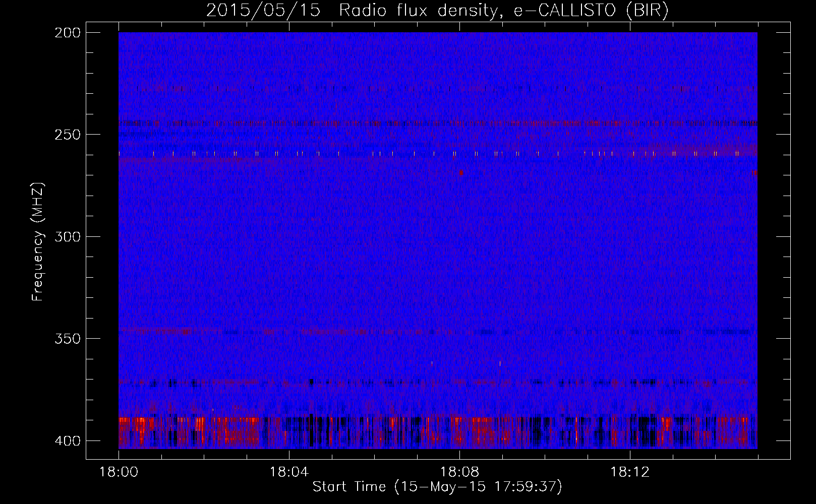
Task: Click the 18:08 time tick label
Action: click(x=459, y=472)
